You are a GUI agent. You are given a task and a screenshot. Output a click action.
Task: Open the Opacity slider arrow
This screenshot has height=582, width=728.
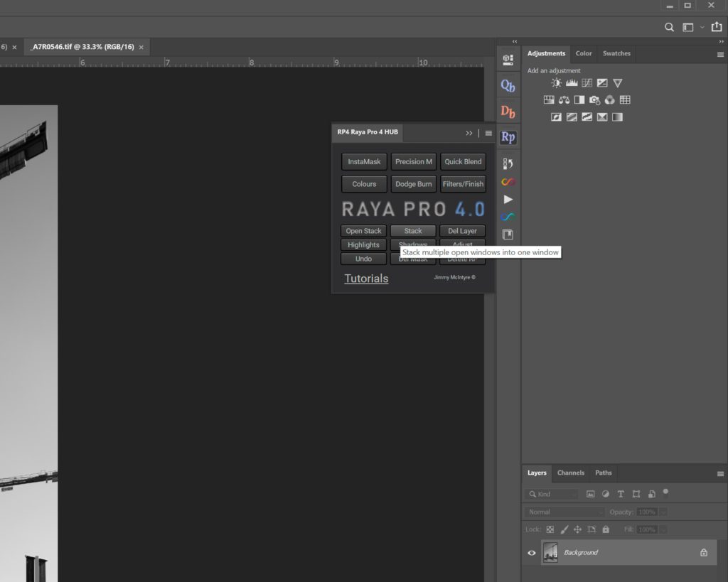tap(663, 512)
